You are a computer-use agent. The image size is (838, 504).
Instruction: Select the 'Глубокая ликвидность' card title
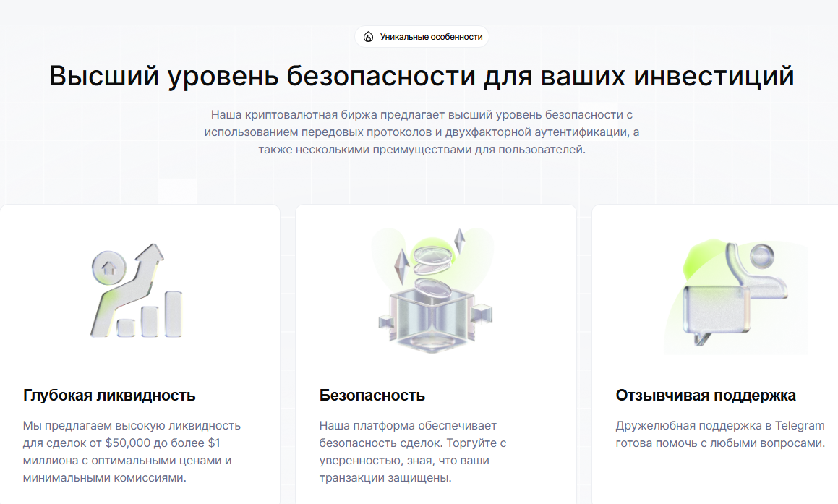109,396
